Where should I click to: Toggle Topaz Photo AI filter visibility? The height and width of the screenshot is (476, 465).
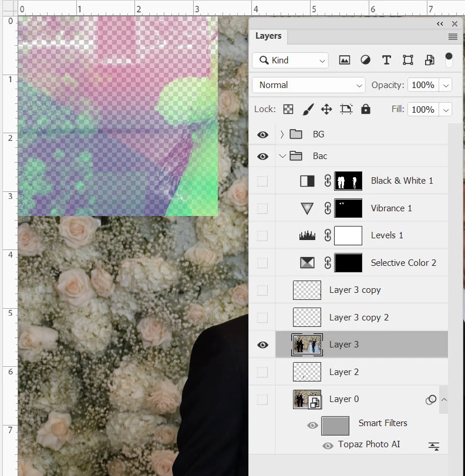tap(328, 445)
